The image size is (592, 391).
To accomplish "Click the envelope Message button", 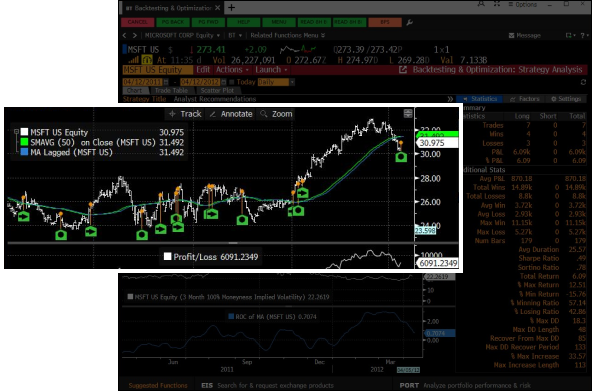I will pos(525,35).
